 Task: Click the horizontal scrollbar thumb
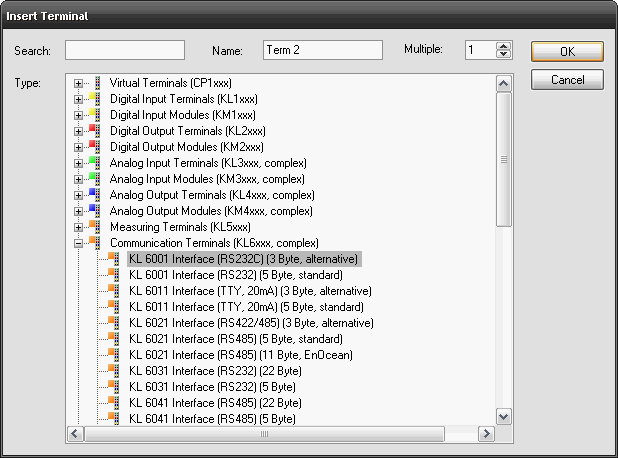click(x=264, y=434)
